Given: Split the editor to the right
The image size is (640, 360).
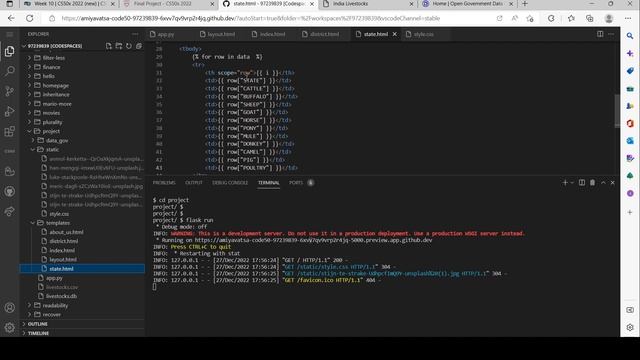Looking at the screenshot, I should coord(600,34).
